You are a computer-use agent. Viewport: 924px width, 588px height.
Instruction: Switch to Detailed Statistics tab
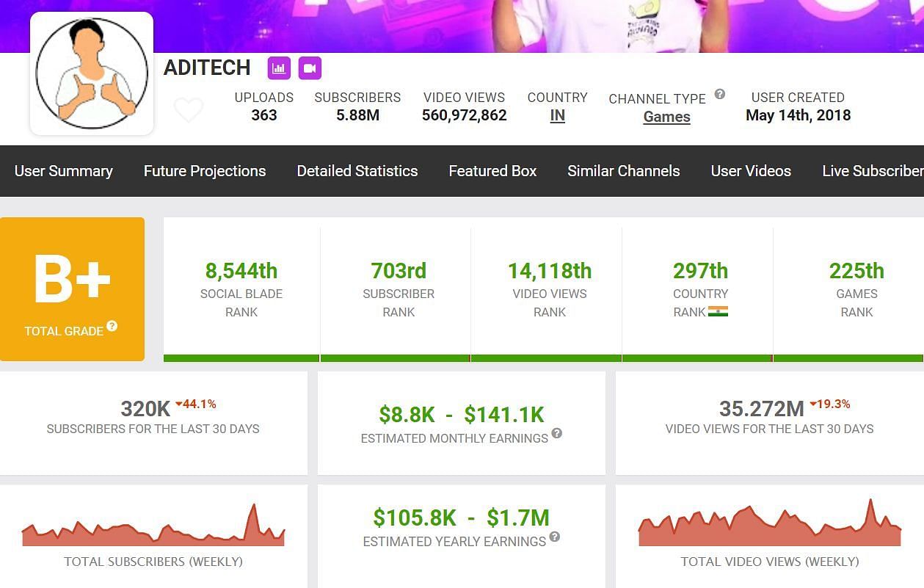pyautogui.click(x=357, y=171)
